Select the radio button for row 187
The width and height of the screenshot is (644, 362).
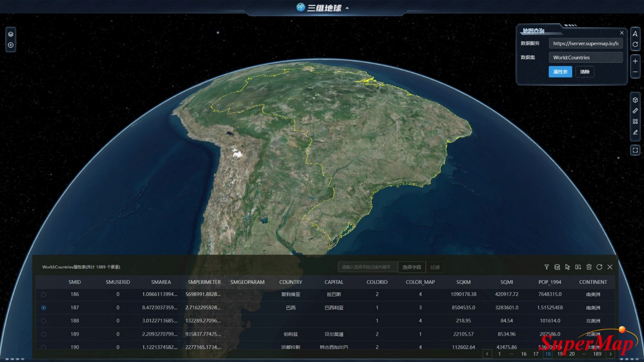click(44, 307)
